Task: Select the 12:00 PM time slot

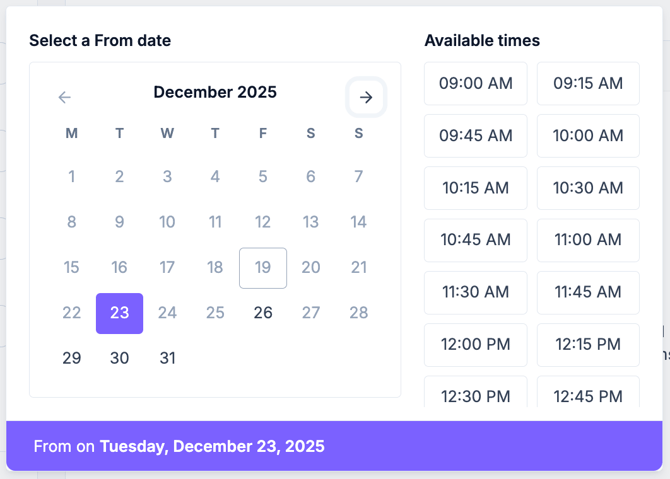Action: [475, 345]
